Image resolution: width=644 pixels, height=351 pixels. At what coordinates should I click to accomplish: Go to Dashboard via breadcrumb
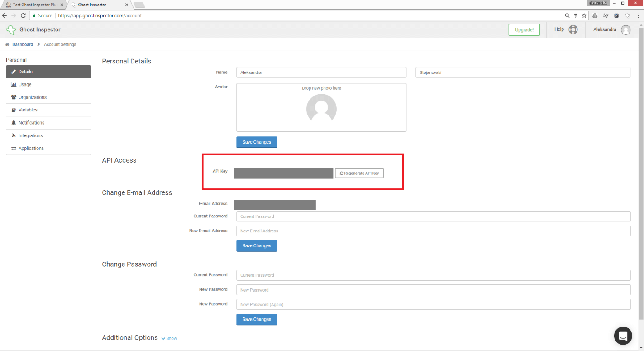coord(23,44)
